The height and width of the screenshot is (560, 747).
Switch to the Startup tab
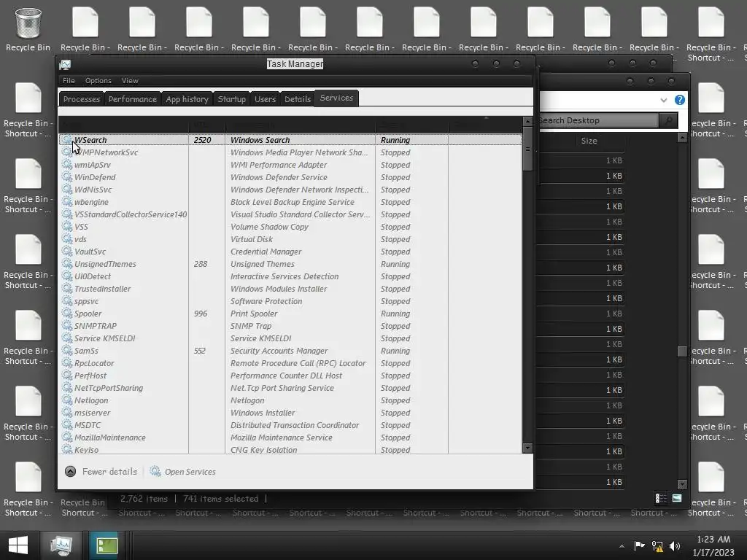231,99
